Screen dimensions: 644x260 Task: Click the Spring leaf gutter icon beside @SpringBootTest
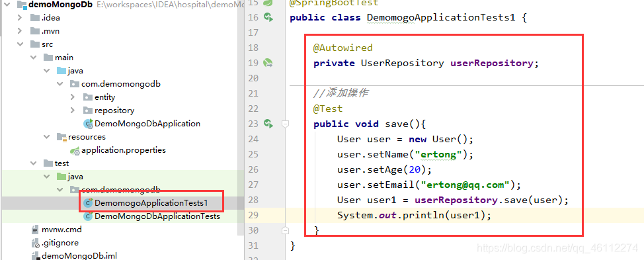[x=268, y=3]
